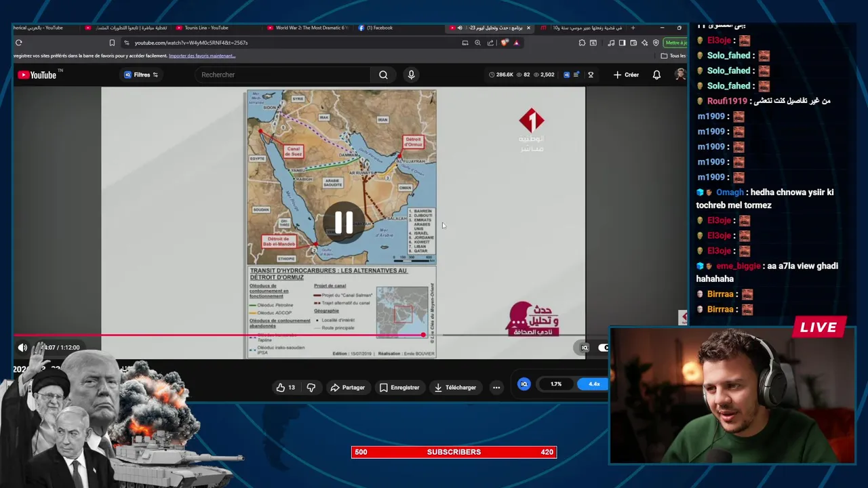Toggle the autoplay switch in player
Viewport: 868px width, 488px height.
[603, 348]
